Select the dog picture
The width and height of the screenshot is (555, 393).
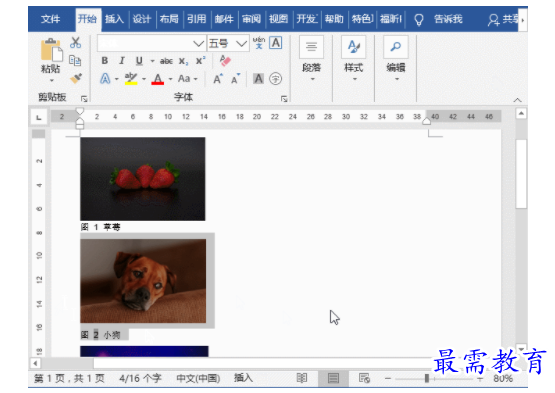pyautogui.click(x=143, y=281)
